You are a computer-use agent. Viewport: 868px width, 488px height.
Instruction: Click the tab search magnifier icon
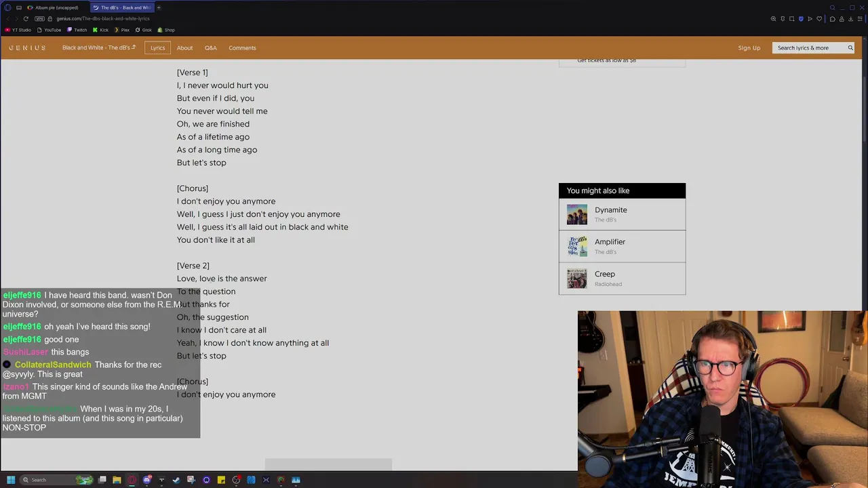point(832,7)
